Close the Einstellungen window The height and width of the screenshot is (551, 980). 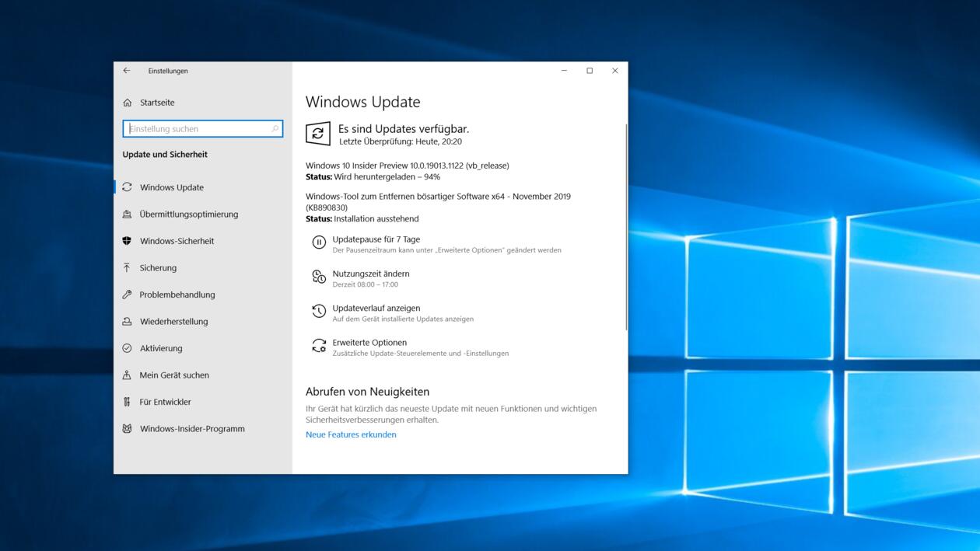(614, 71)
